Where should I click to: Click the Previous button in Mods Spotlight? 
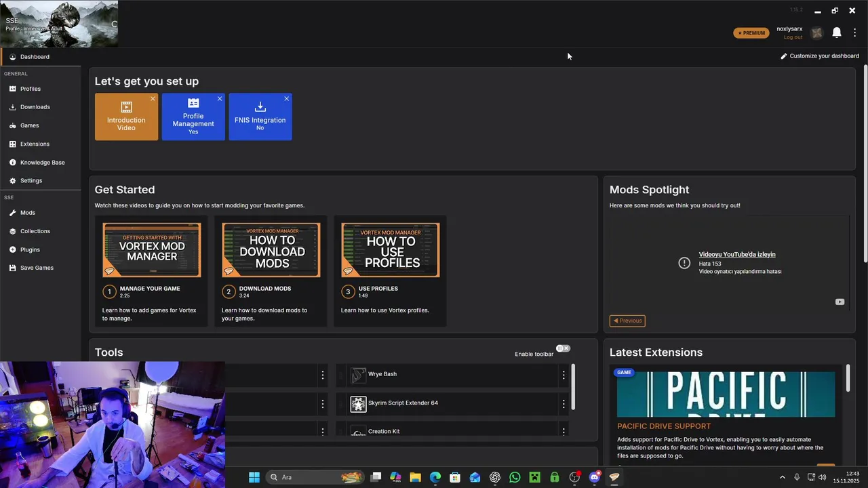[x=627, y=321]
